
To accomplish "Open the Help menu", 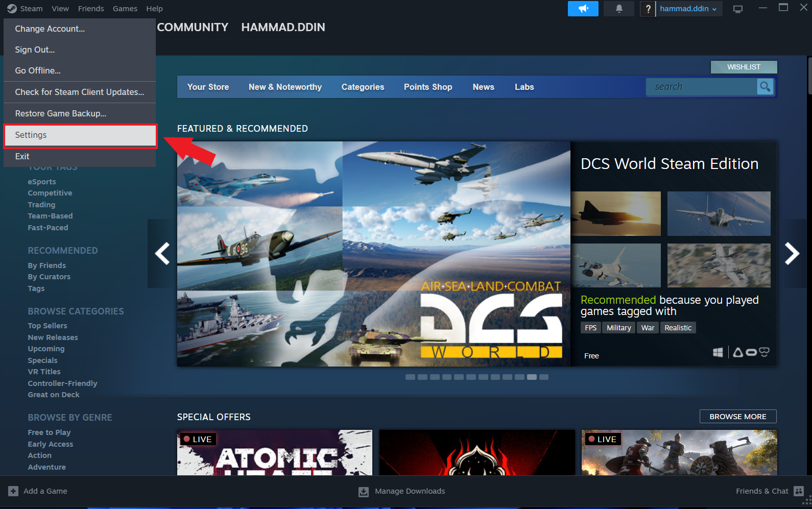I will tap(154, 9).
